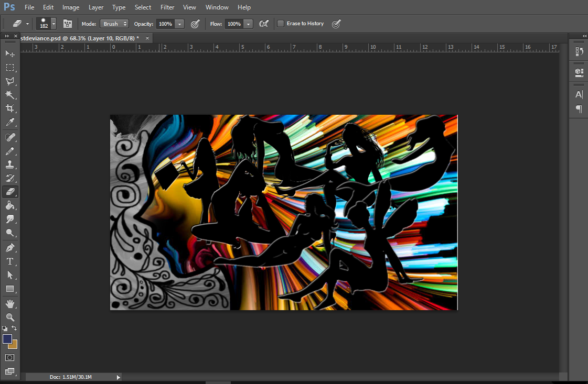588x384 pixels.
Task: Select the Rectangle shape tool
Action: [x=10, y=289]
